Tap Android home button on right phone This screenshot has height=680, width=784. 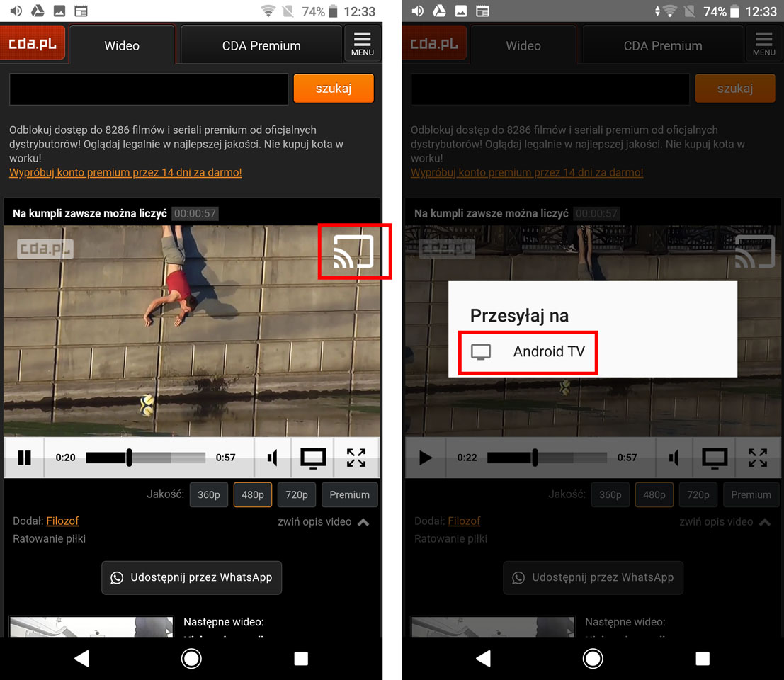pos(593,659)
